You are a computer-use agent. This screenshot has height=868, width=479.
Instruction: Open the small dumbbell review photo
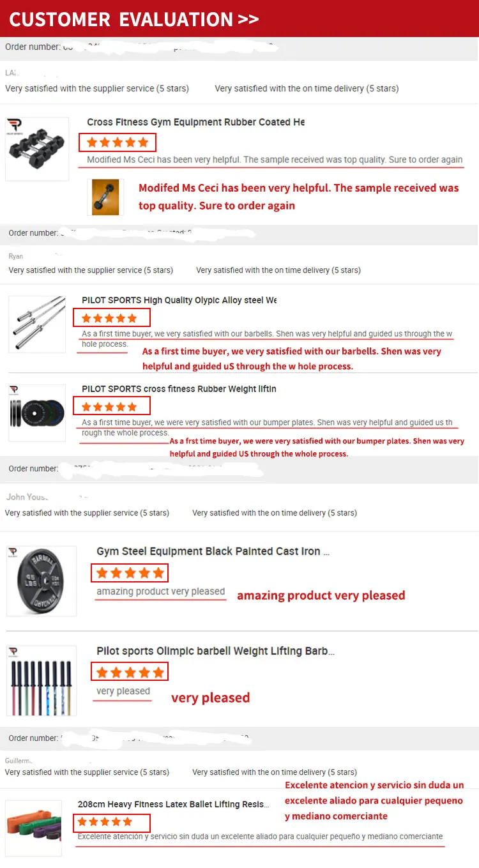pyautogui.click(x=105, y=197)
